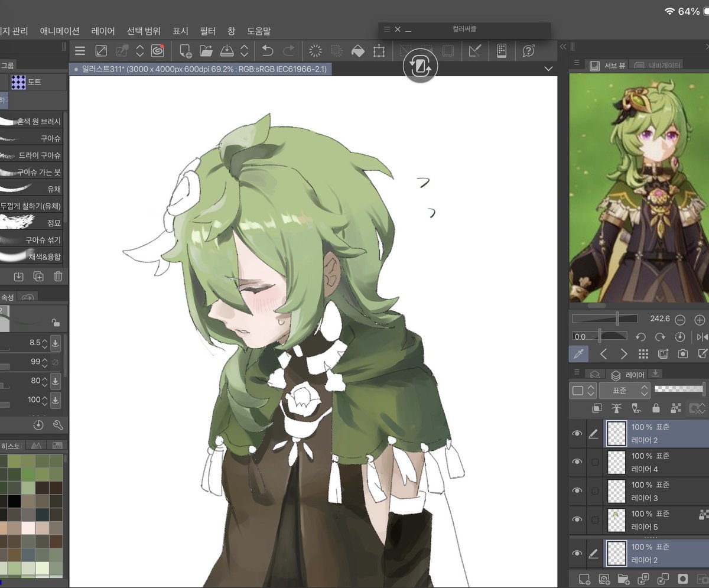Open the 레이어 menu

(x=103, y=31)
